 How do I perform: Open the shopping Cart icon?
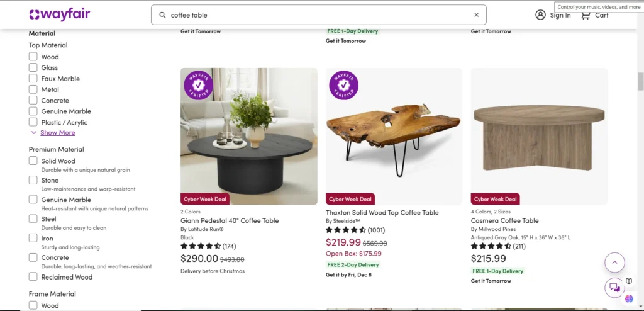(x=586, y=15)
